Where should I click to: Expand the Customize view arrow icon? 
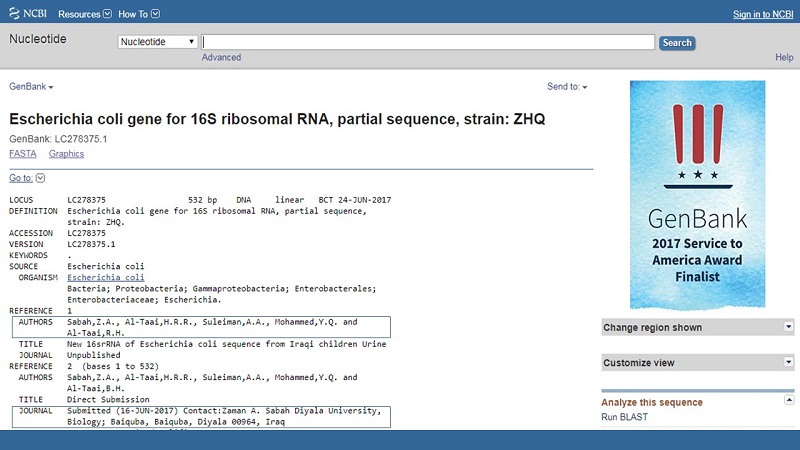click(788, 362)
